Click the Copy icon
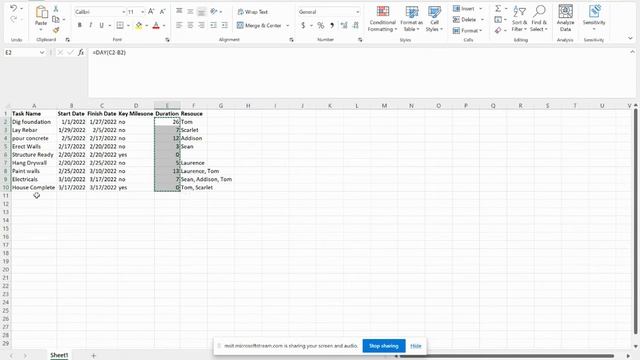 point(56,19)
